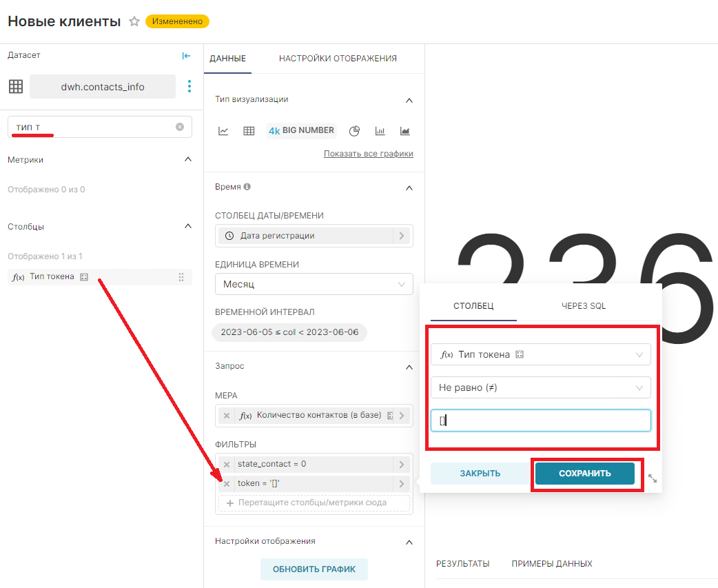Click the filter value input field
The height and width of the screenshot is (588, 718).
[x=540, y=420]
